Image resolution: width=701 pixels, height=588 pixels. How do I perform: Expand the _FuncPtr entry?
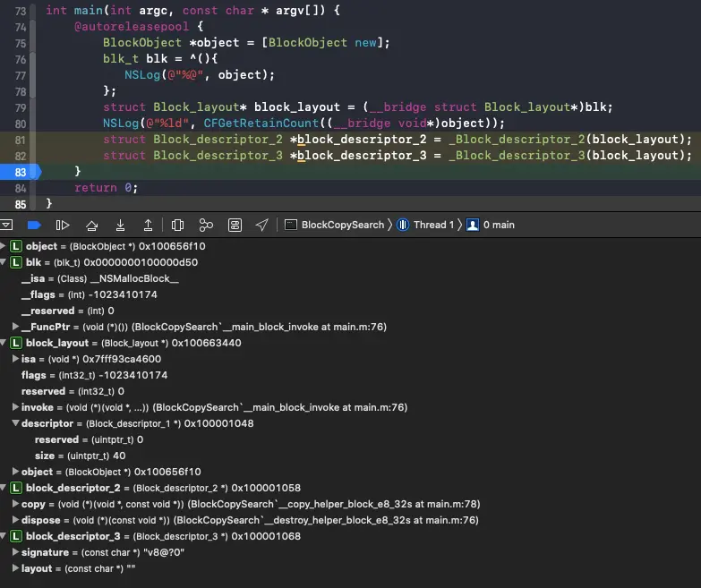point(15,326)
